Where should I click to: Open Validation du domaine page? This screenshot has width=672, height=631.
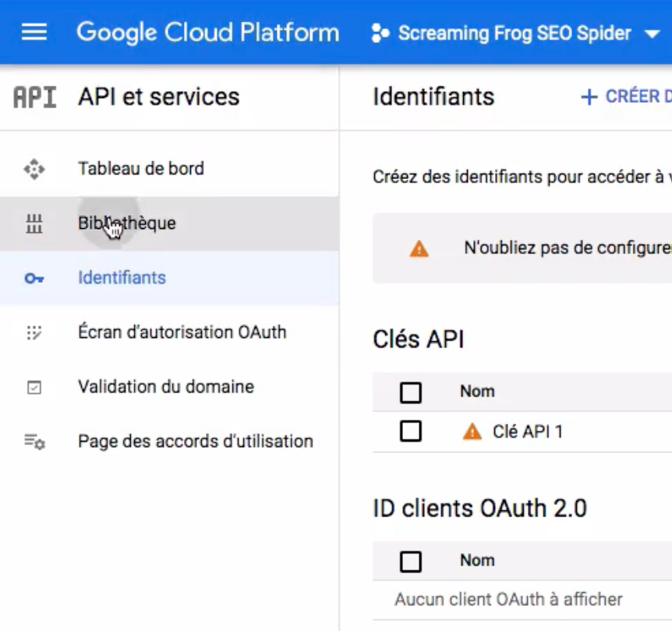tap(169, 387)
